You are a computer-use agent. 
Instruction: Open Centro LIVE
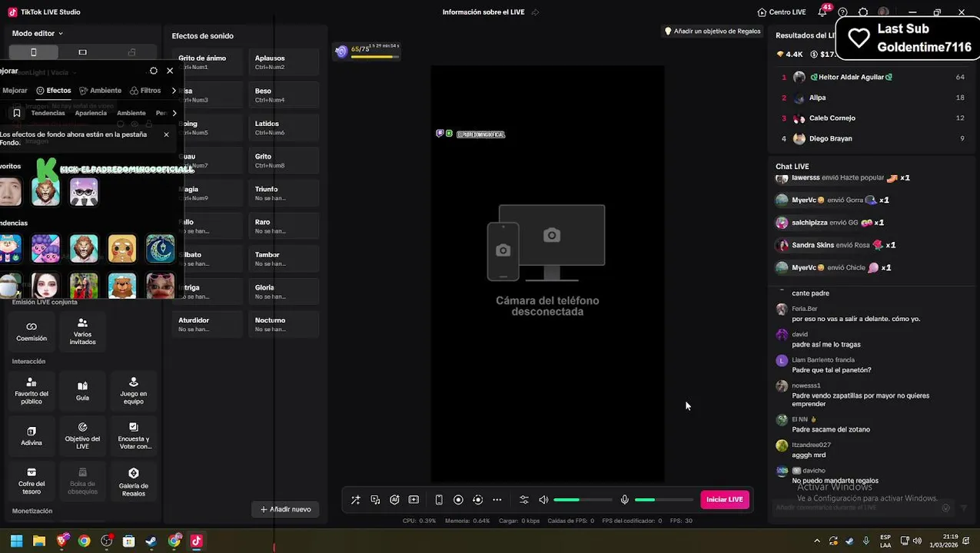[x=782, y=12]
